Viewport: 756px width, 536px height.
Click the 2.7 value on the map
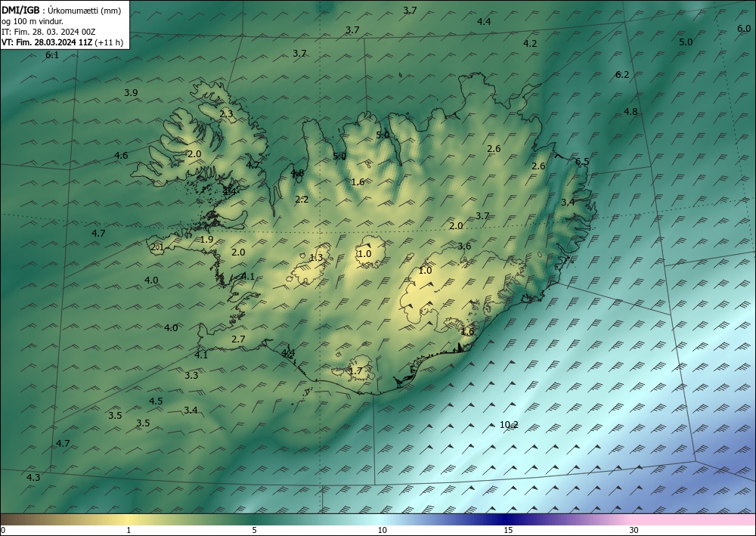pyautogui.click(x=238, y=339)
